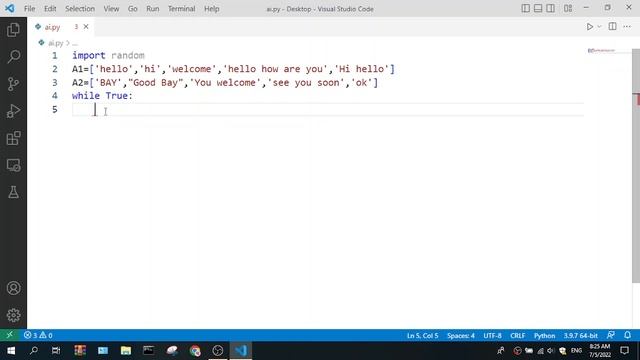Open the Edit menu
The width and height of the screenshot is (640, 360).
point(50,9)
